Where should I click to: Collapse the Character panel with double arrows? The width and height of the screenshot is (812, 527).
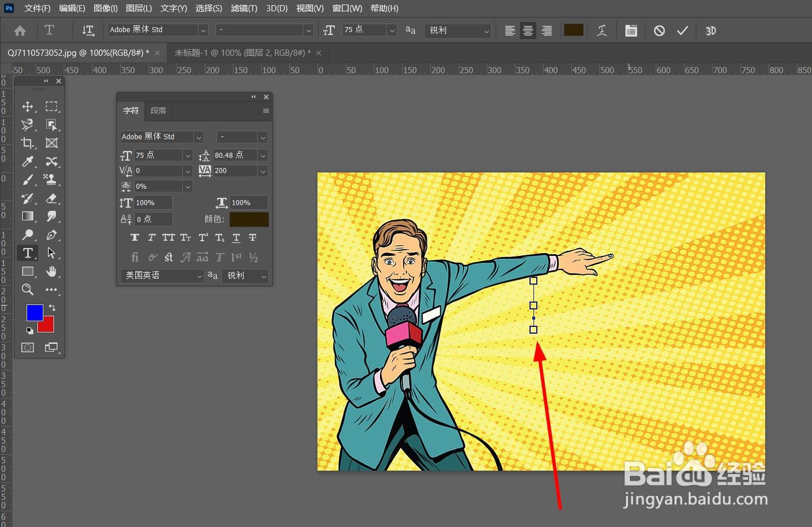(x=254, y=97)
